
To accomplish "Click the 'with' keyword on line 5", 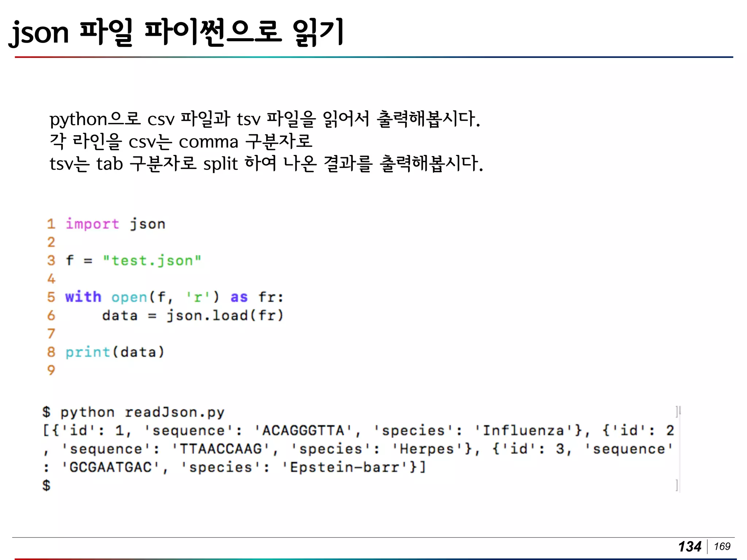I will point(83,297).
